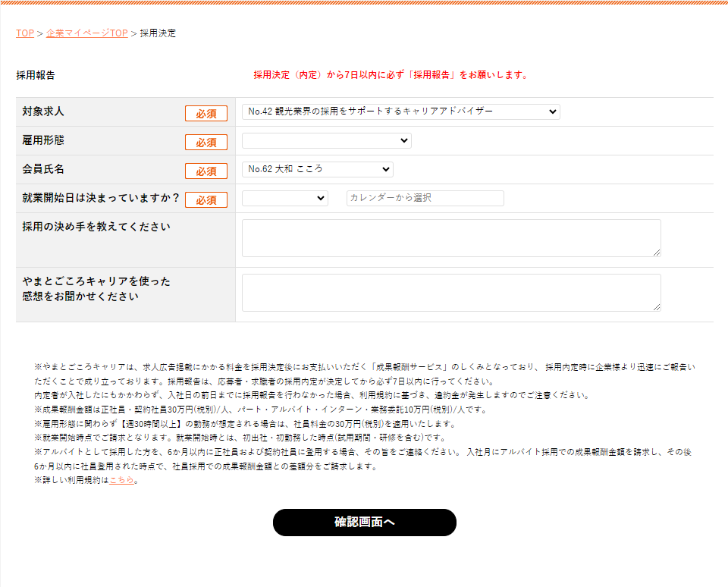This screenshot has width=728, height=587.
Task: Open the 対象求人 job selection dropdown
Action: [x=400, y=111]
